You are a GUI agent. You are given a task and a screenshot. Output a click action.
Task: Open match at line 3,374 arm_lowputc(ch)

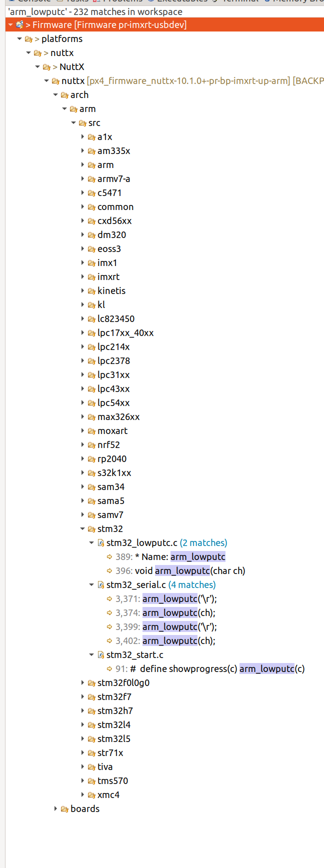179,612
